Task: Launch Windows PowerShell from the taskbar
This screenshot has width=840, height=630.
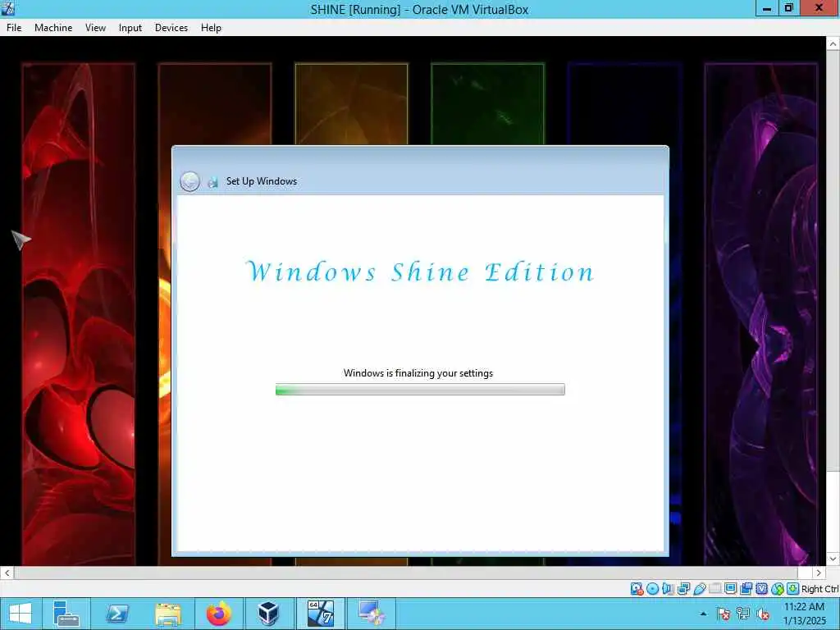Action: (x=116, y=614)
